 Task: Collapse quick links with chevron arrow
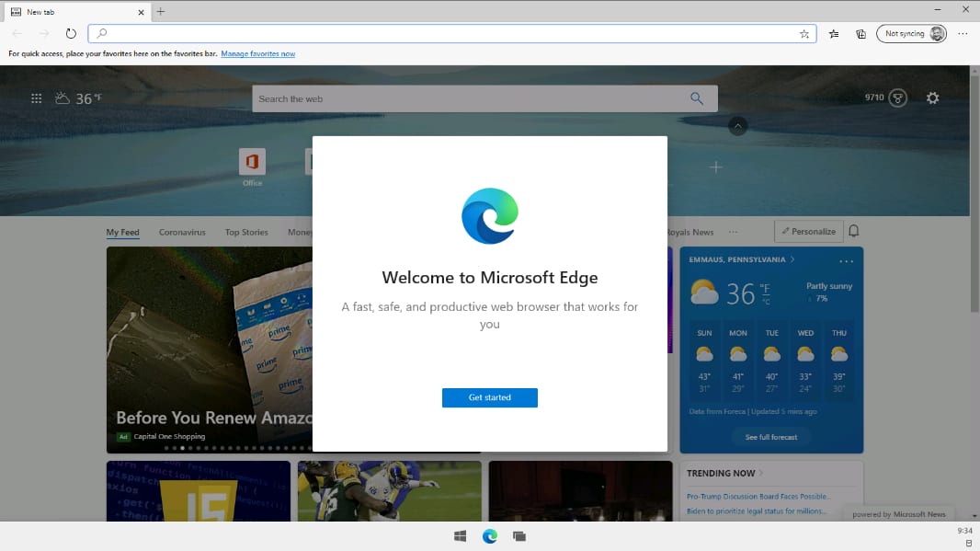pyautogui.click(x=737, y=126)
